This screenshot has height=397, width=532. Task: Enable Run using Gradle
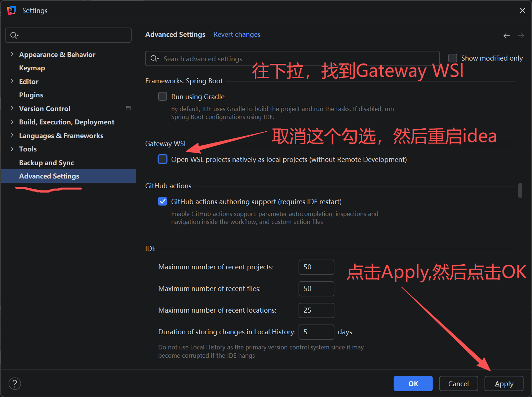coord(163,96)
